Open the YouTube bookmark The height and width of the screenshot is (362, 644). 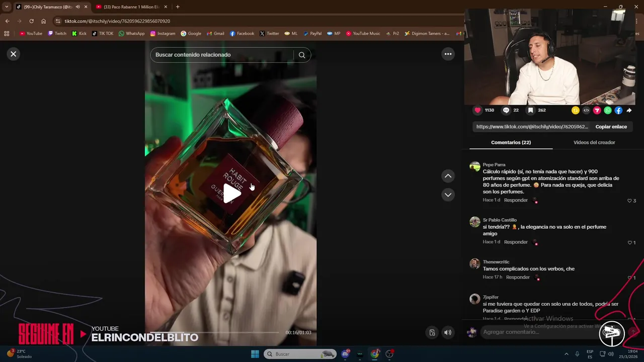31,34
